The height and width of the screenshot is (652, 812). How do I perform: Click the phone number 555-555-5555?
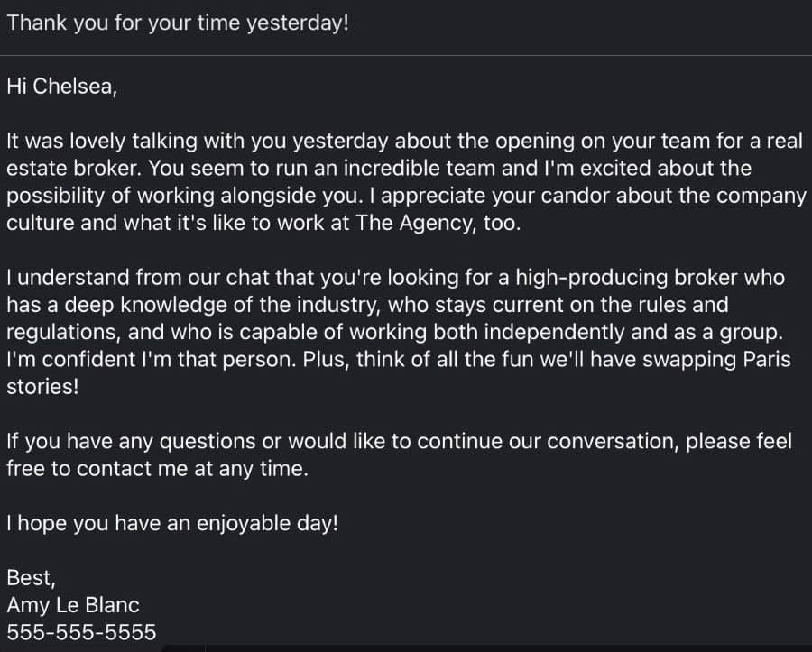81,632
